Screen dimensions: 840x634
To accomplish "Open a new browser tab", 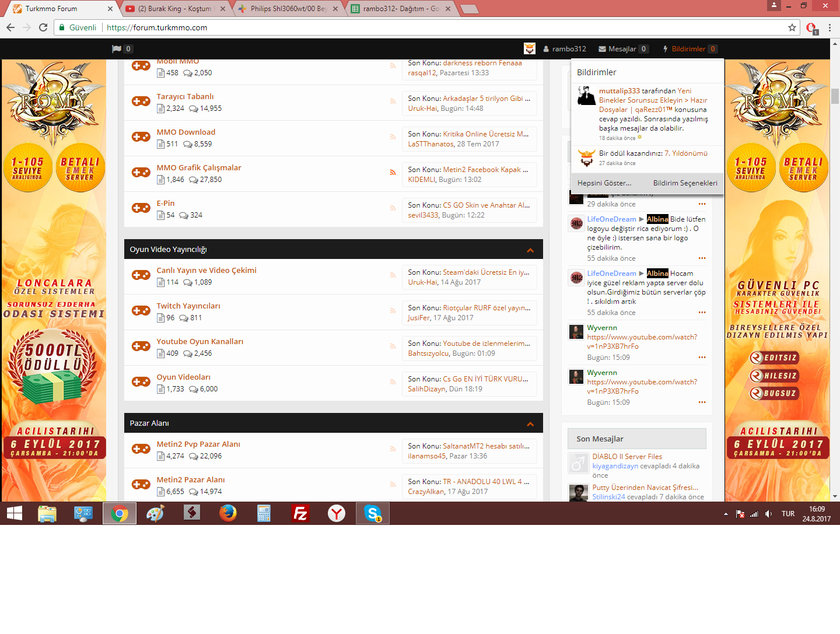I will (470, 9).
